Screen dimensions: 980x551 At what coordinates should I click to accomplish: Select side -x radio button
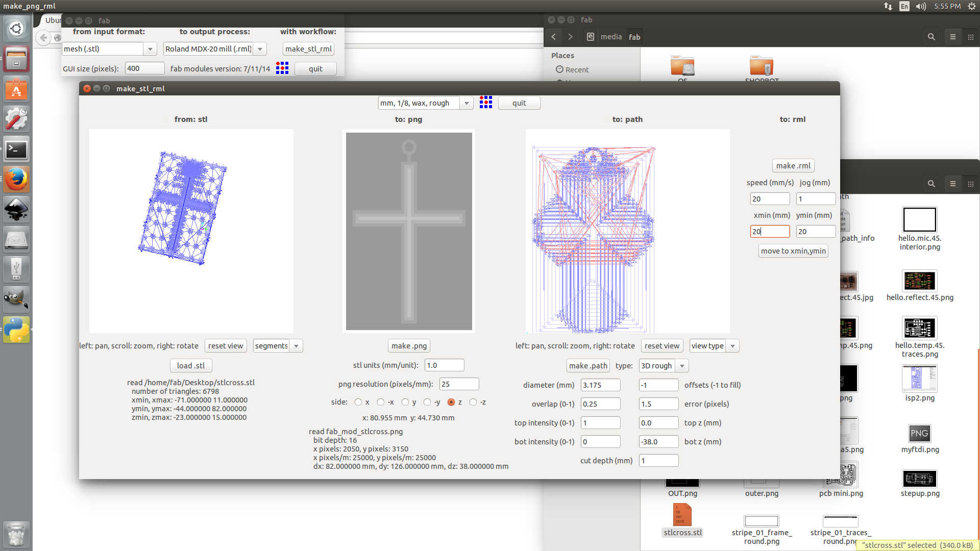380,402
